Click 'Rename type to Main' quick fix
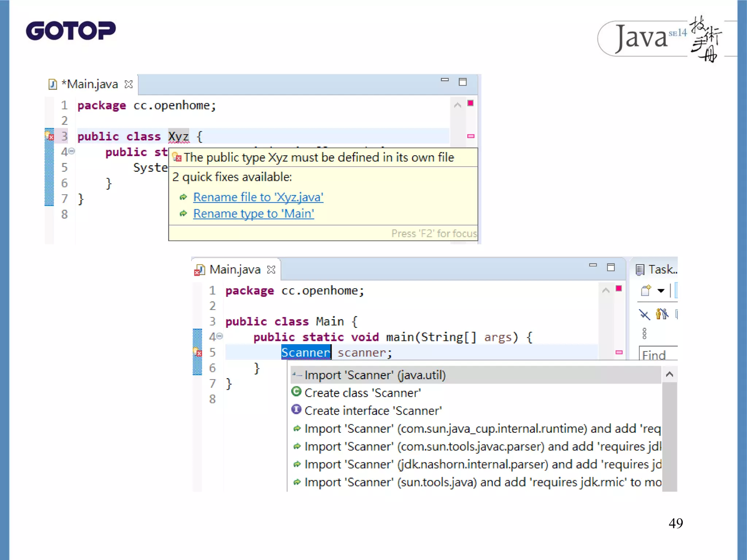This screenshot has height=560, width=747. pos(253,213)
